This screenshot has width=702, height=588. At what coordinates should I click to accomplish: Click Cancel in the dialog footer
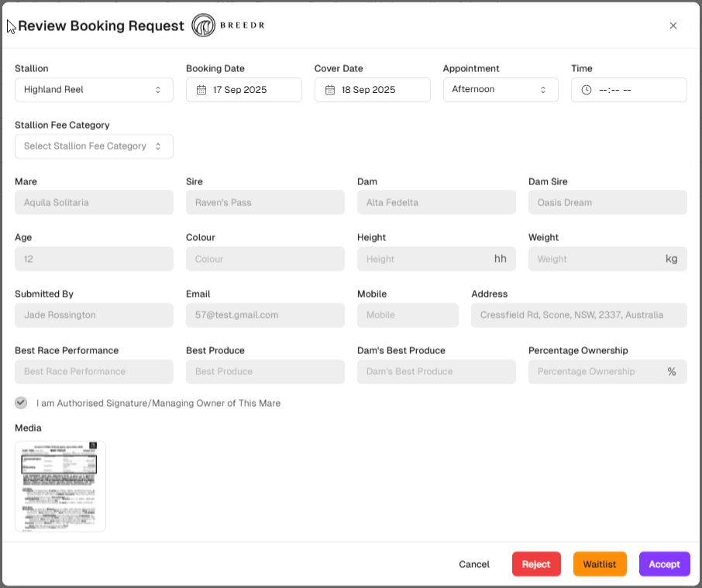click(x=474, y=564)
